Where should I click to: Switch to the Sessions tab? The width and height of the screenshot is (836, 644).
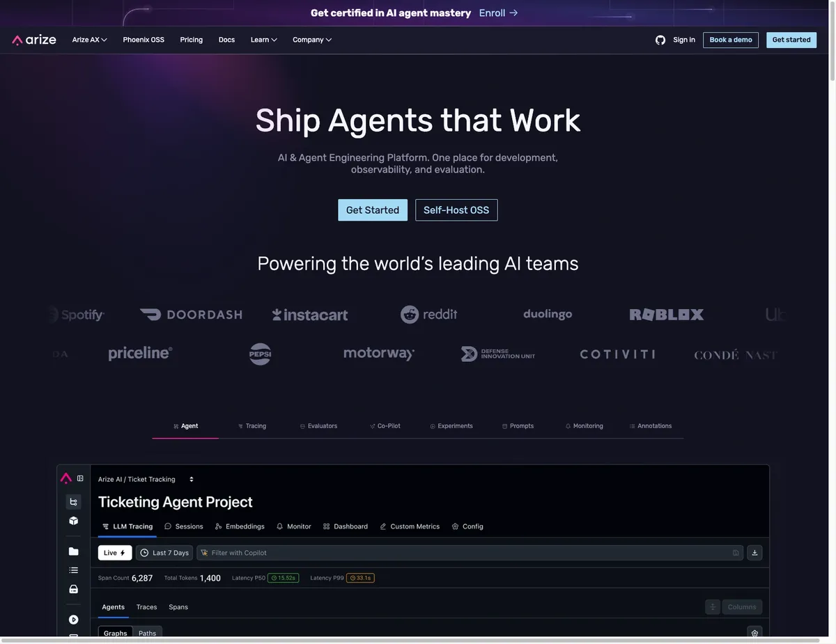click(184, 526)
